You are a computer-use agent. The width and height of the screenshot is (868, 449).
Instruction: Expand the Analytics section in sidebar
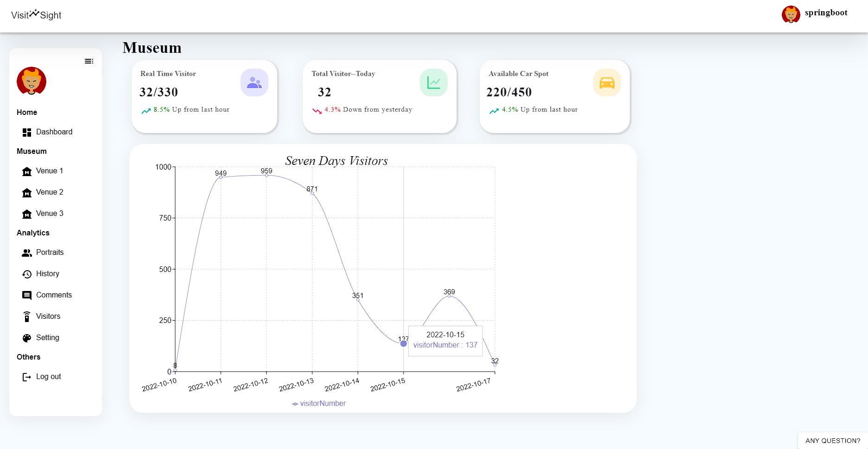tap(33, 233)
